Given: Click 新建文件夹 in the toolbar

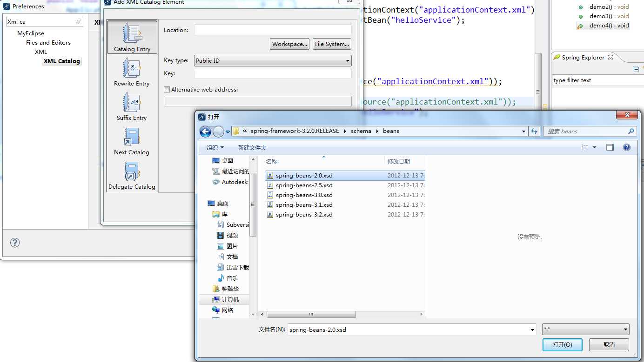Looking at the screenshot, I should pyautogui.click(x=252, y=147).
